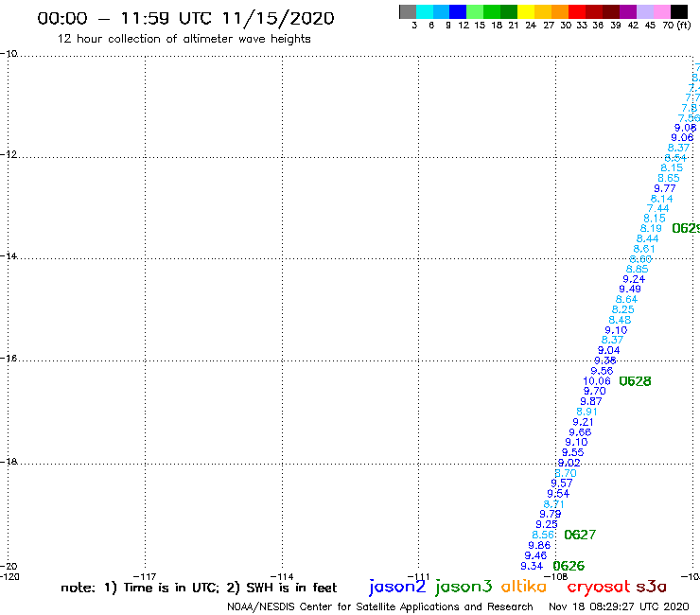The width and height of the screenshot is (700, 615).
Task: Click the wave height value '10.06'
Action: pyautogui.click(x=597, y=381)
